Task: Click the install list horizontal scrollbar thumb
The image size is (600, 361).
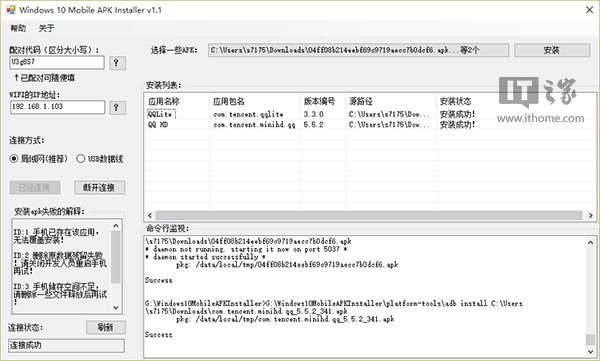Action: click(x=369, y=216)
